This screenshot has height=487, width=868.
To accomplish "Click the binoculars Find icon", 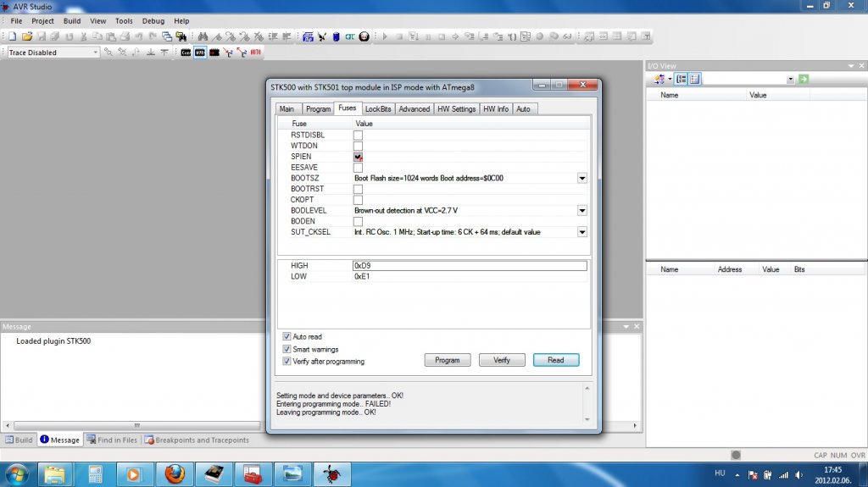I will [203, 36].
